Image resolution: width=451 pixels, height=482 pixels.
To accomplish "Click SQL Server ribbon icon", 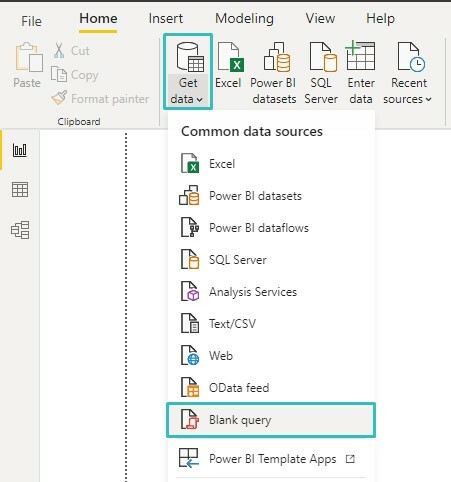I will 323,57.
